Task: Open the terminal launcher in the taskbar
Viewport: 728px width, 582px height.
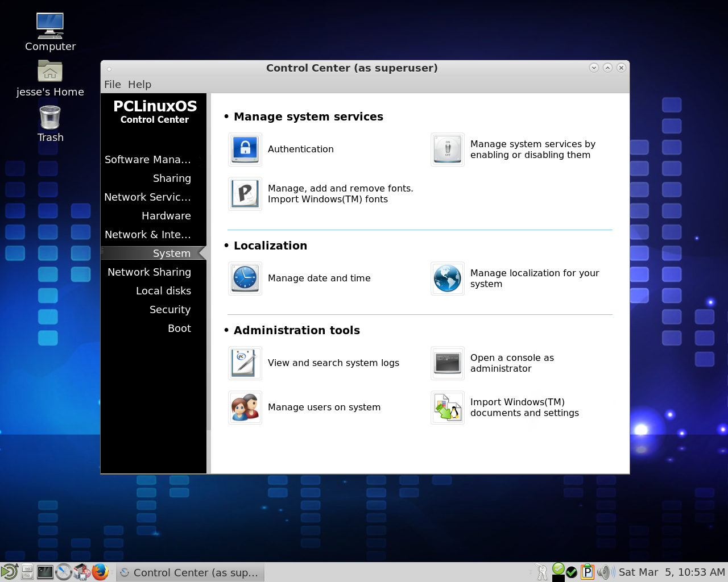Action: [x=45, y=572]
